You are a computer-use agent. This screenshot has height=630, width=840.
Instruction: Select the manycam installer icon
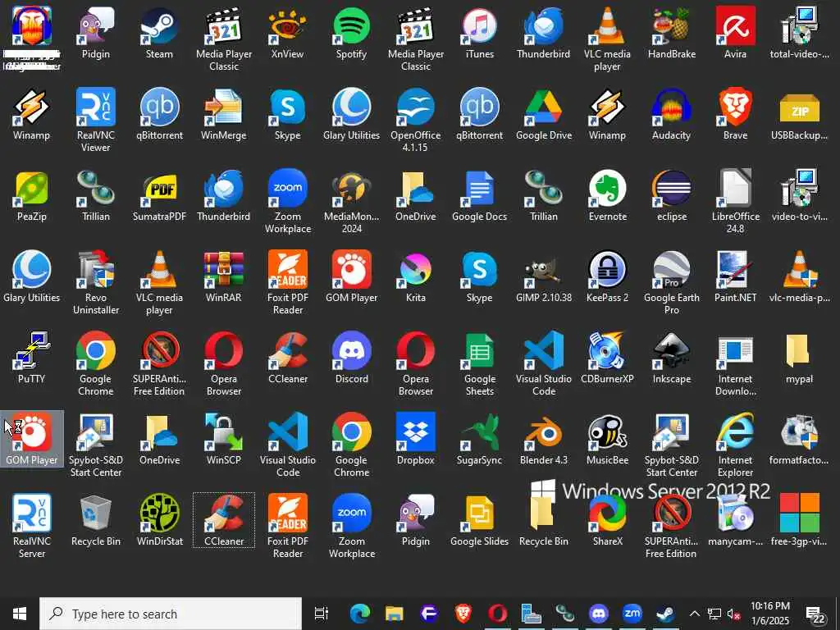[x=735, y=521]
